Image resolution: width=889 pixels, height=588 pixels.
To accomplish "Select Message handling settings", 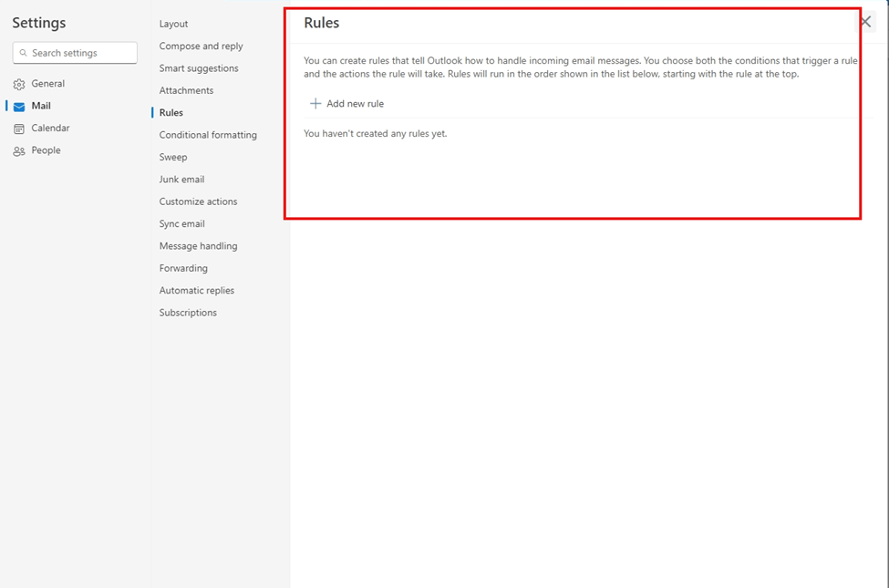I will [x=199, y=245].
